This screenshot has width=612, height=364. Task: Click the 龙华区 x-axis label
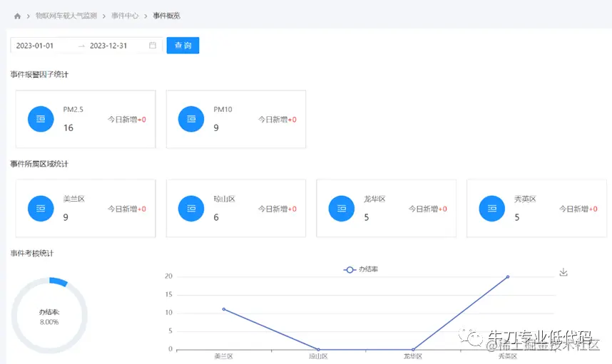pyautogui.click(x=413, y=356)
